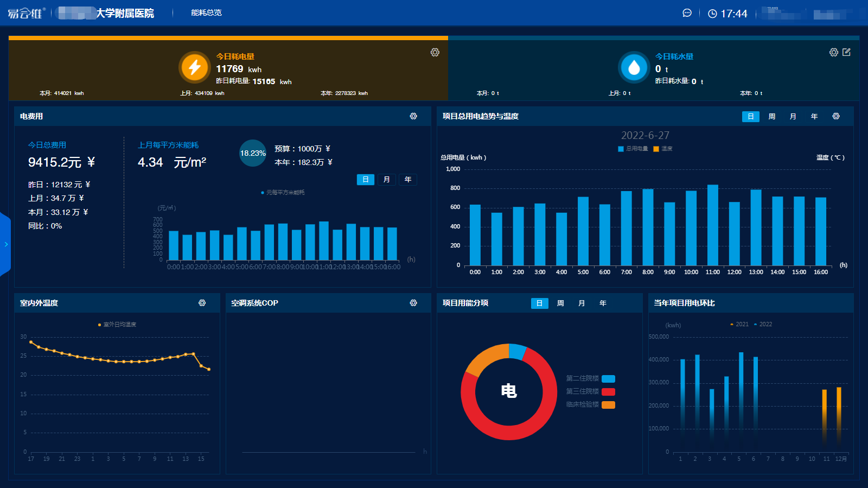Viewport: 868px width, 488px height.
Task: Open the message chat bubble icon
Action: tap(687, 13)
